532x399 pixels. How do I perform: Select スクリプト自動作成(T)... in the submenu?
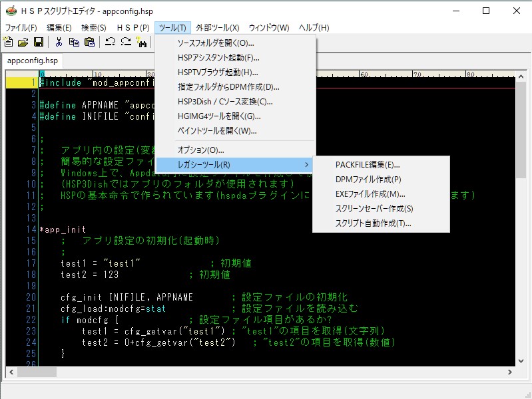381,223
